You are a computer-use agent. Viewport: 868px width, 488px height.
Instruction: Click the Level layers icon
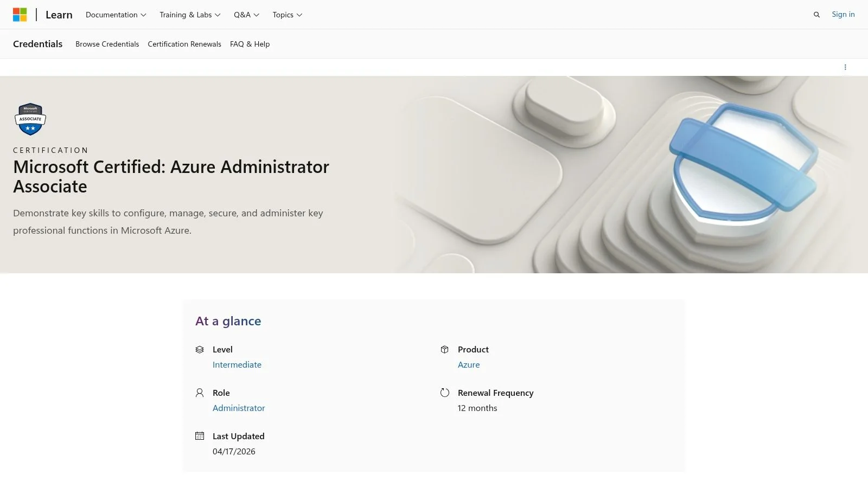click(200, 350)
